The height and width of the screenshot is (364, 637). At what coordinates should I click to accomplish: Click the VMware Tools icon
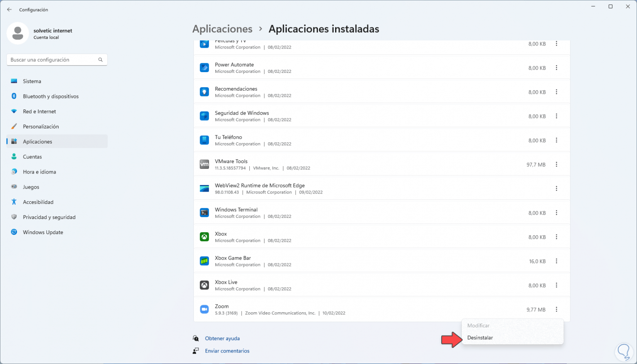click(204, 164)
